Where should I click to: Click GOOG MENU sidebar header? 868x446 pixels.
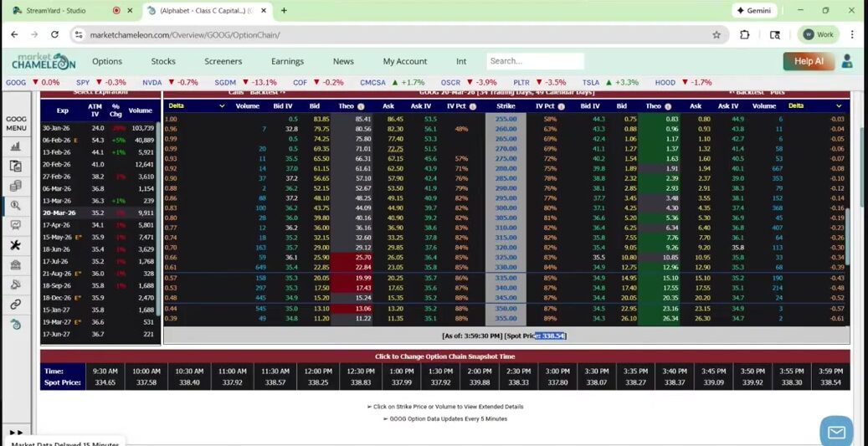click(16, 123)
